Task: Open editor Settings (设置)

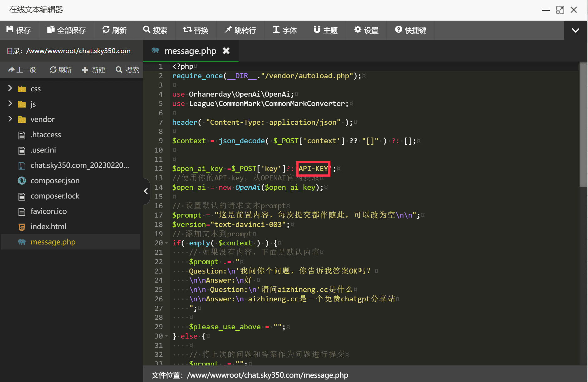Action: [x=366, y=30]
